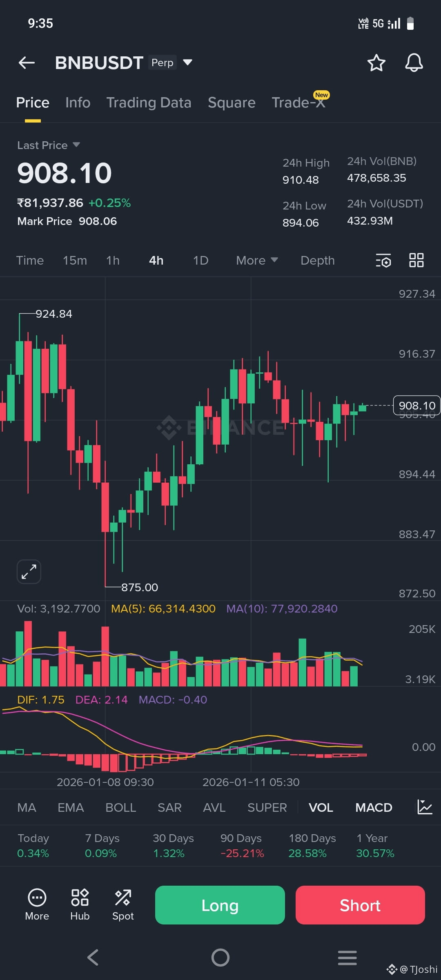Expand the BNBUSDT Perp pair dropdown
This screenshot has width=441, height=980.
click(187, 62)
